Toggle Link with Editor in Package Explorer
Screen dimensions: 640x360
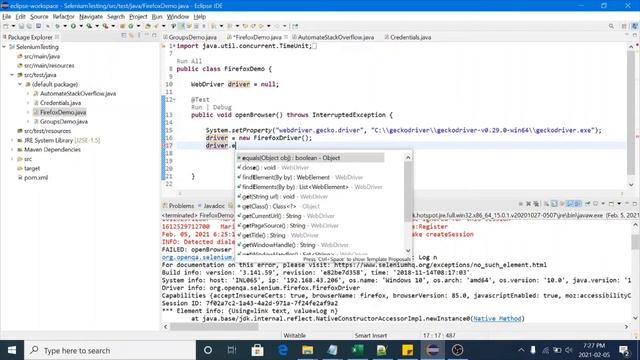[131, 36]
